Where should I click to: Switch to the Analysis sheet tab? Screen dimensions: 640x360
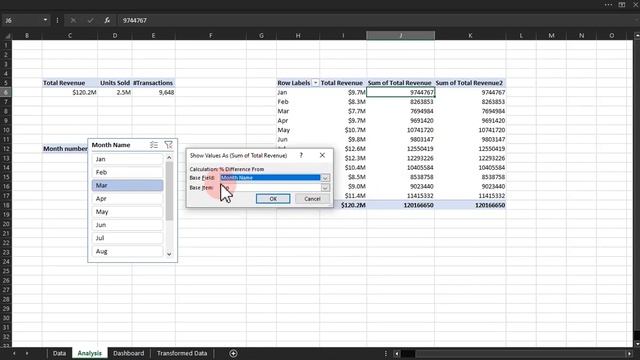tap(89, 353)
